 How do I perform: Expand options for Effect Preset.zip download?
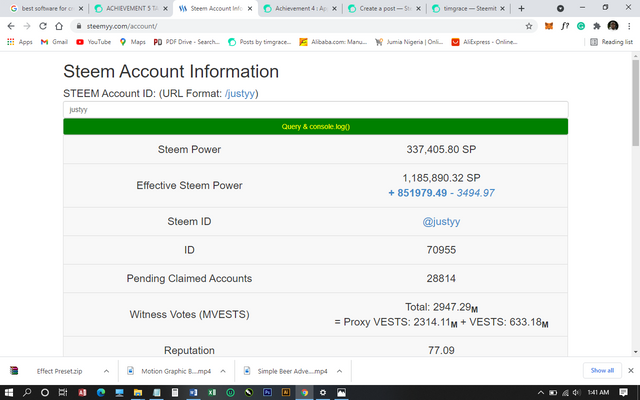[x=106, y=371]
